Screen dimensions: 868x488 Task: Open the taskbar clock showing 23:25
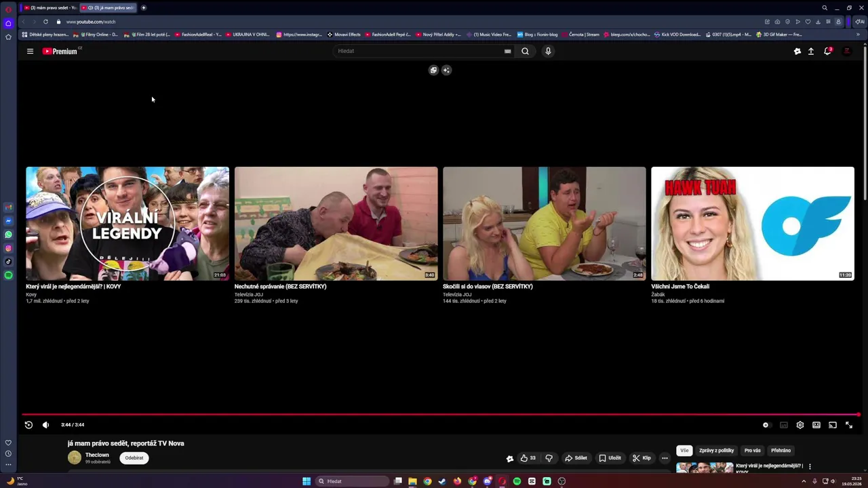850,481
